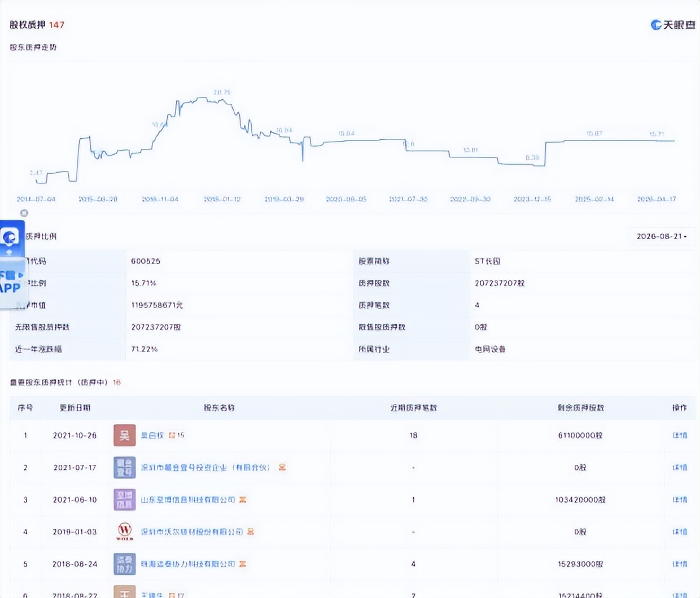Screen dimensions: 700x598
Task: Click the shareholder name column header
Action: [x=219, y=408]
